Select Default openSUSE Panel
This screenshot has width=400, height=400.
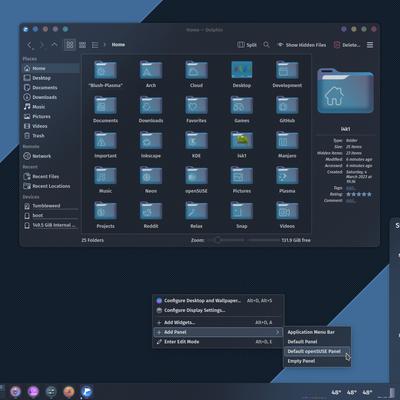tap(317, 351)
